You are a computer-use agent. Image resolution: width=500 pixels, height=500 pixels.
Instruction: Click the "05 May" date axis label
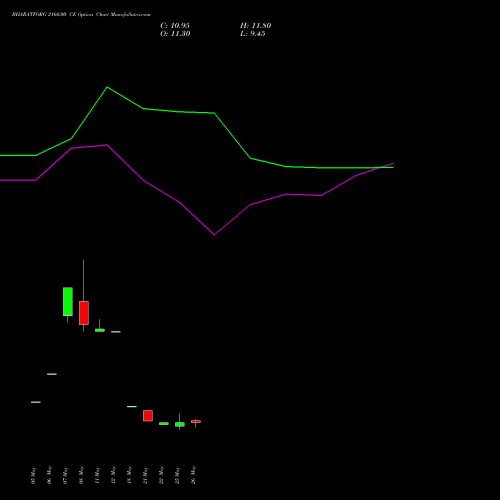coord(33,476)
